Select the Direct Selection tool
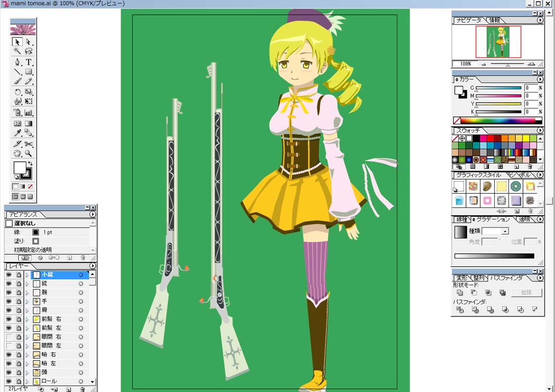555x392 pixels. coord(29,41)
